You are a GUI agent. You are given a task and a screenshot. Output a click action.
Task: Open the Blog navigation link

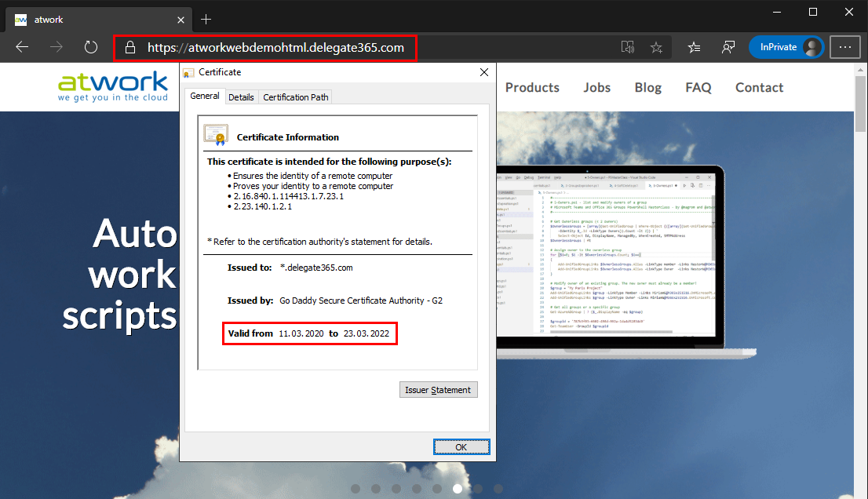point(647,87)
